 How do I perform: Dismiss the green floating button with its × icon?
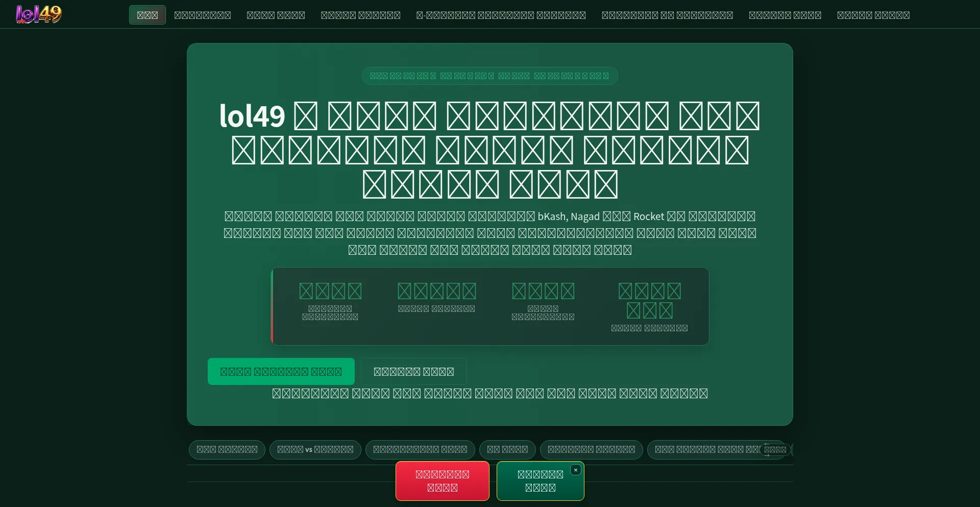575,470
